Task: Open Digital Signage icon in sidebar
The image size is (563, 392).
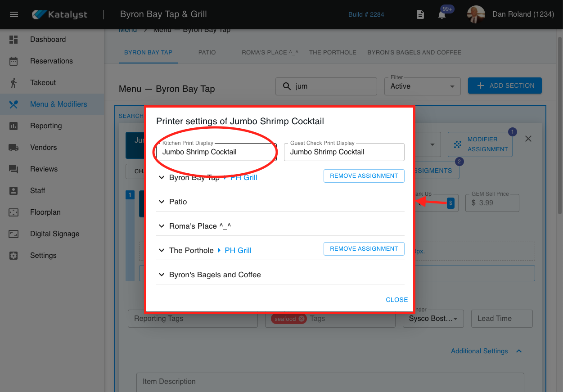Action: [14, 234]
